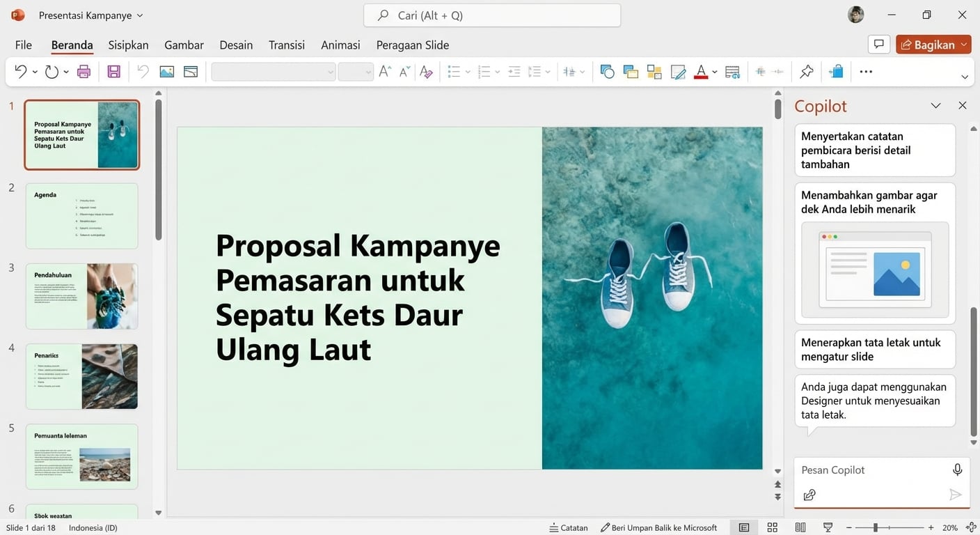Image resolution: width=980 pixels, height=535 pixels.
Task: Select the Insert Picture icon
Action: click(x=166, y=71)
